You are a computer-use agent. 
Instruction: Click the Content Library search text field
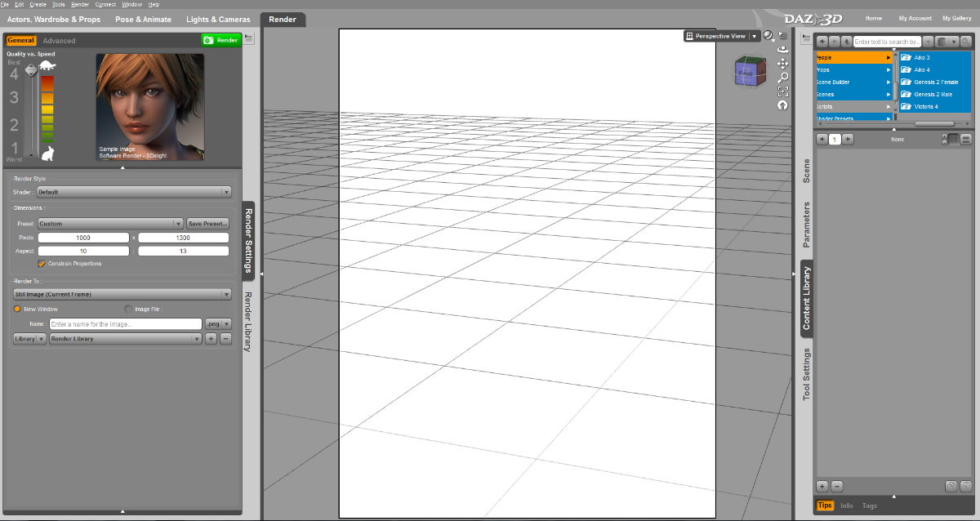pyautogui.click(x=888, y=41)
